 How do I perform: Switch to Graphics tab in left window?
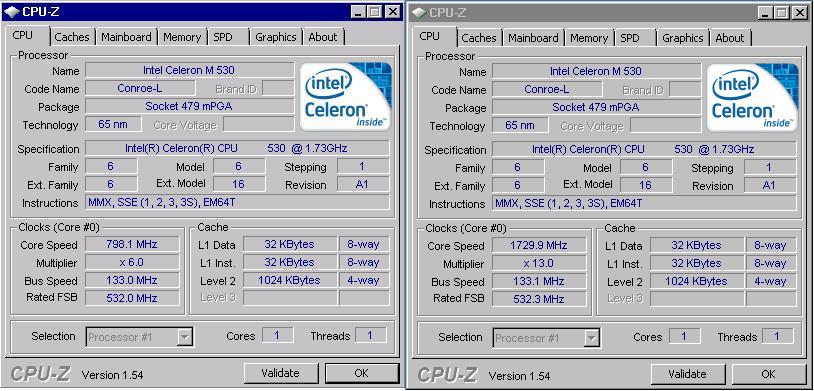[276, 37]
